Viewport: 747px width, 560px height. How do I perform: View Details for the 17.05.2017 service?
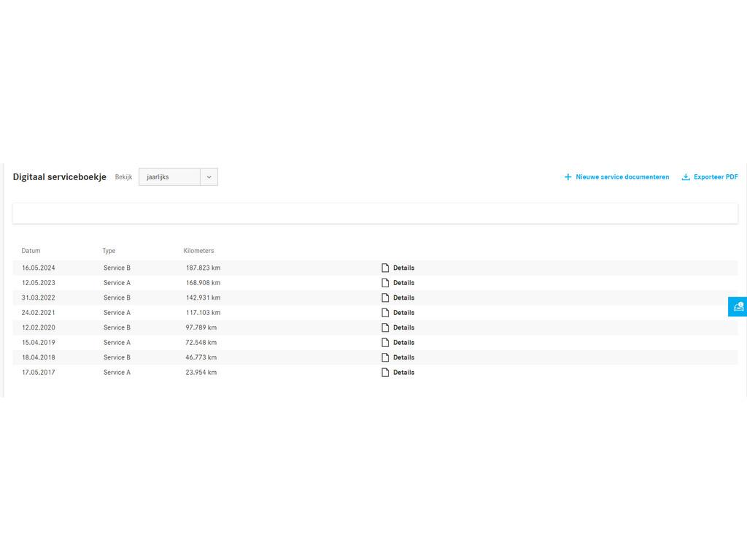click(x=403, y=373)
